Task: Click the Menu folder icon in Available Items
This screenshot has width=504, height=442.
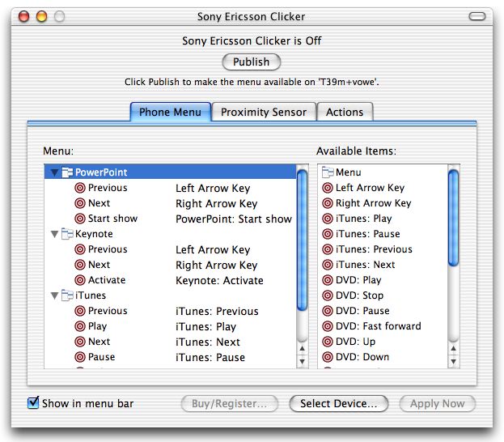Action: [x=328, y=172]
